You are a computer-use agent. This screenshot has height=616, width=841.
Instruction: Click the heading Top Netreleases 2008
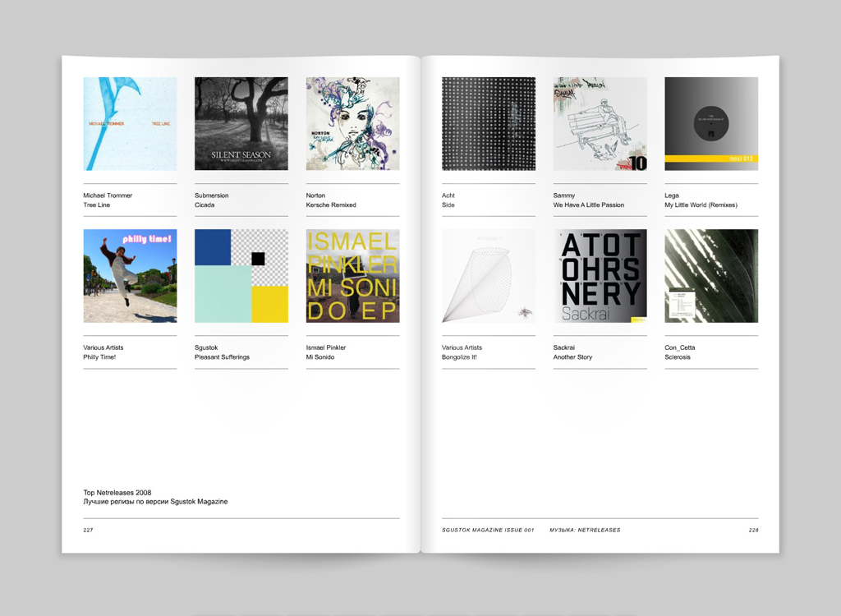coord(117,493)
